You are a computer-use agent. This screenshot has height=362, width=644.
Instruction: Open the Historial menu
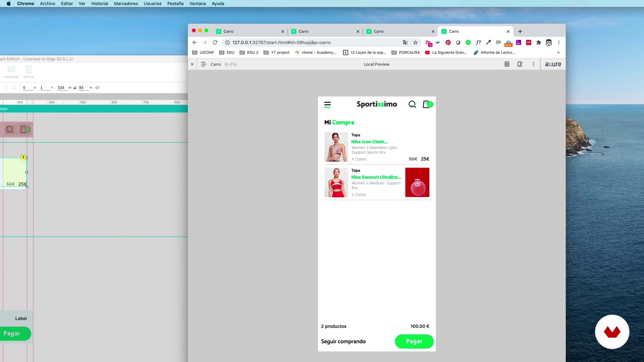[99, 4]
